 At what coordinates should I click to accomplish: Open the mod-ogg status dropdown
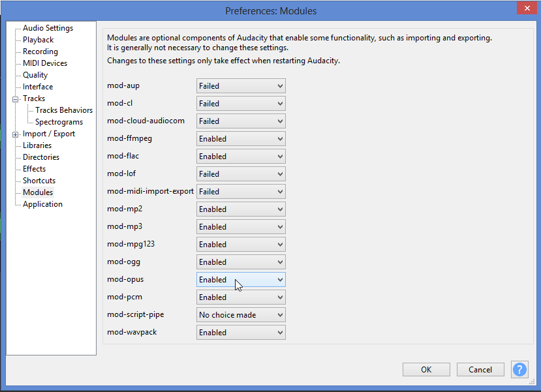coord(241,262)
